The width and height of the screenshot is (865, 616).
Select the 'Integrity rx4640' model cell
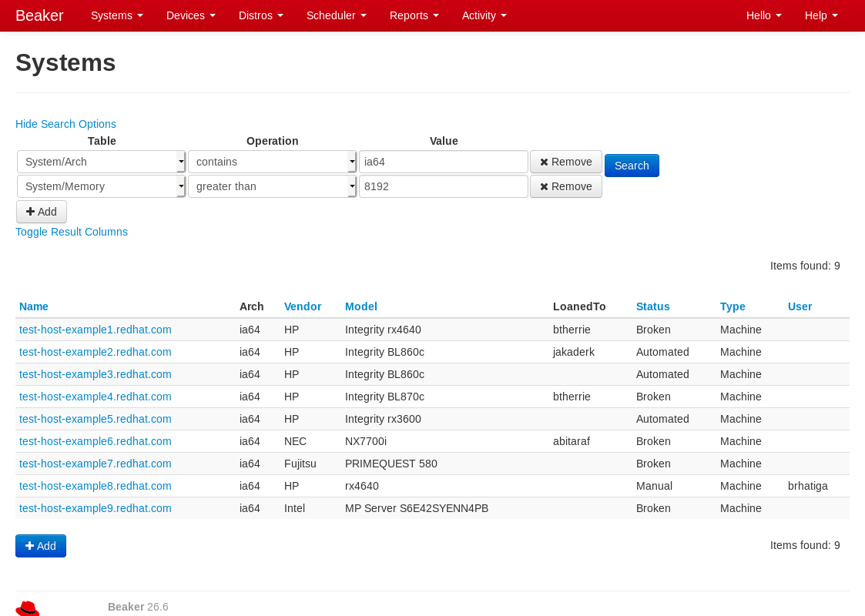[x=383, y=330]
